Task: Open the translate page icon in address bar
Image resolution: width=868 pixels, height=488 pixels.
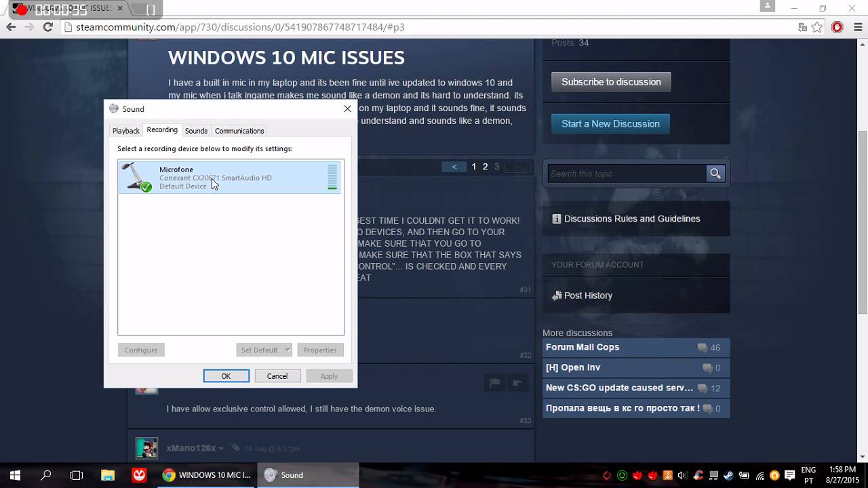Action: coord(803,27)
